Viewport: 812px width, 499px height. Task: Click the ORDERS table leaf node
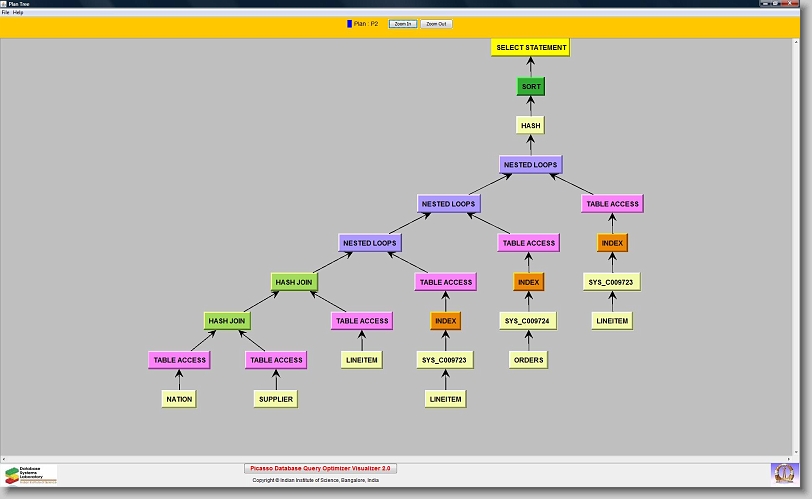click(x=528, y=359)
